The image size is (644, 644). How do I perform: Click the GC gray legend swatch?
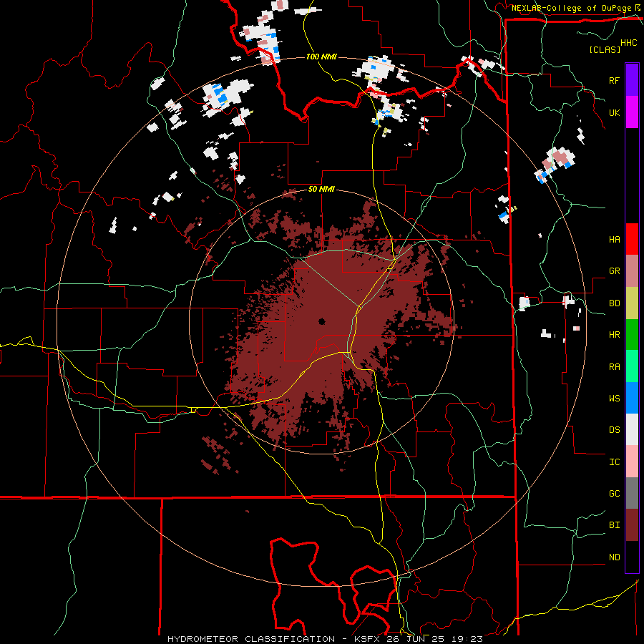pyautogui.click(x=632, y=493)
